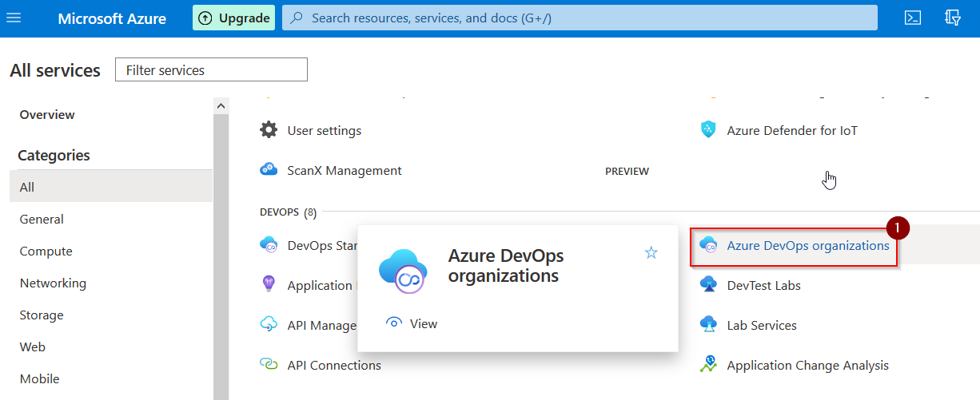Open the Directory and subscription filter icon
The width and height of the screenshot is (980, 400).
pos(952,18)
